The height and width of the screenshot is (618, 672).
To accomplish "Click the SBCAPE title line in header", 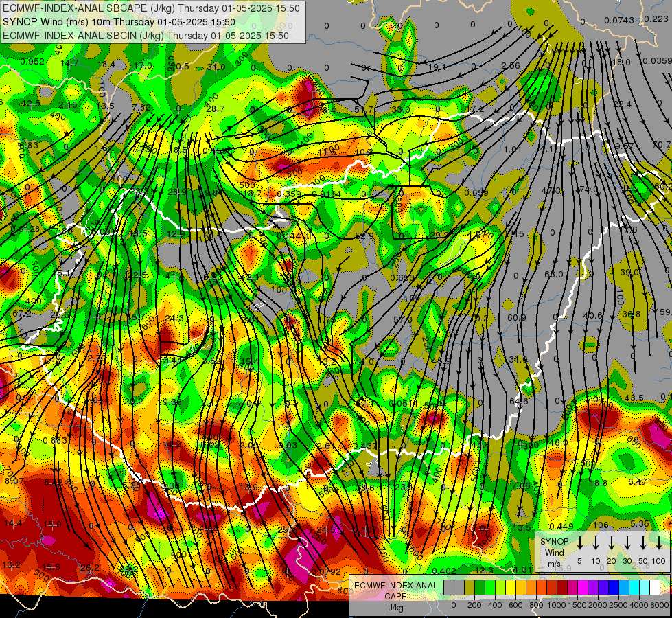I will pos(151,8).
